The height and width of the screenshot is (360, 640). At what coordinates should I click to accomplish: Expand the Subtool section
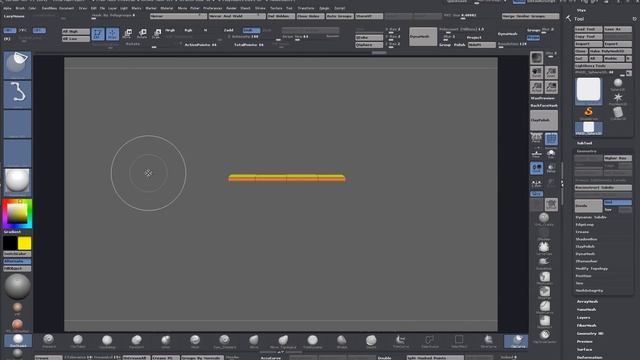click(x=584, y=143)
